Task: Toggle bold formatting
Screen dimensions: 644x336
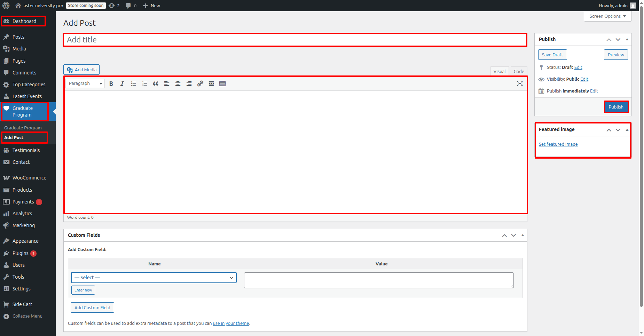Action: point(111,83)
